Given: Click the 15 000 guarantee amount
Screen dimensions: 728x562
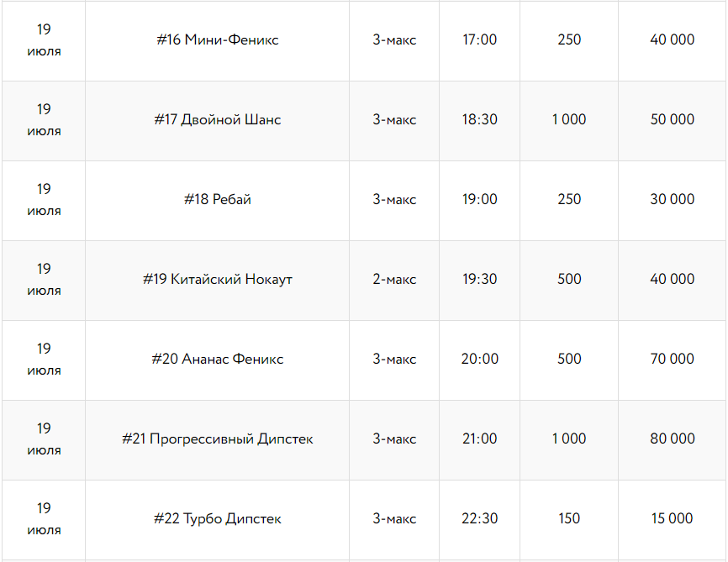Looking at the screenshot, I should pyautogui.click(x=673, y=518).
